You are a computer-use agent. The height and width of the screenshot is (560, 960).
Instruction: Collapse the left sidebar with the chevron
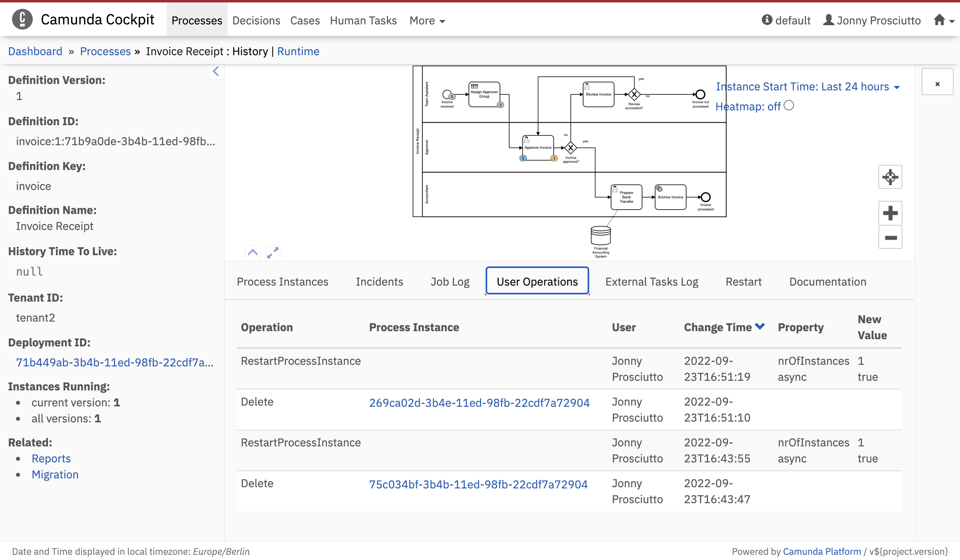point(216,72)
